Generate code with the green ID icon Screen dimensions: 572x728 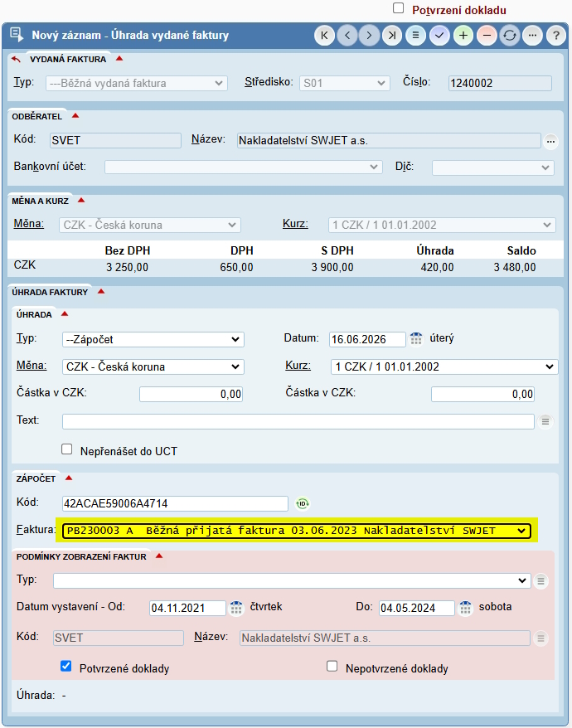pos(303,503)
